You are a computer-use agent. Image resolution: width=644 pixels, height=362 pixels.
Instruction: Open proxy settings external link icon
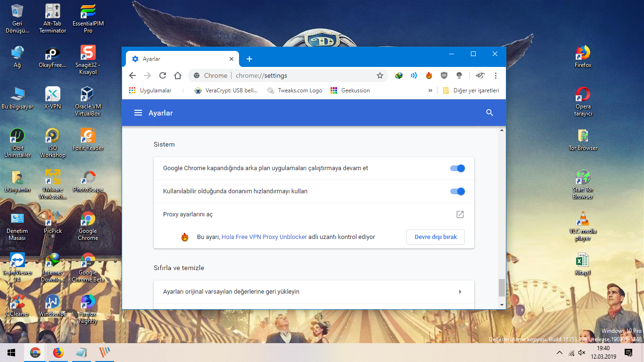click(460, 214)
